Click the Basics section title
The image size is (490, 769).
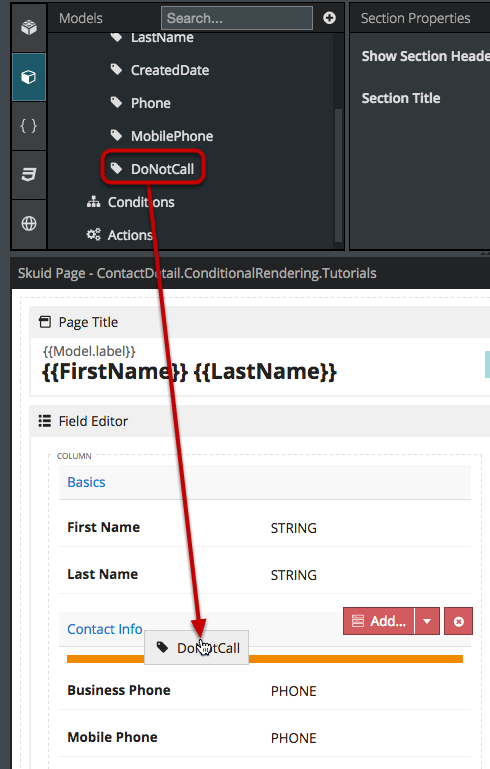coord(86,482)
